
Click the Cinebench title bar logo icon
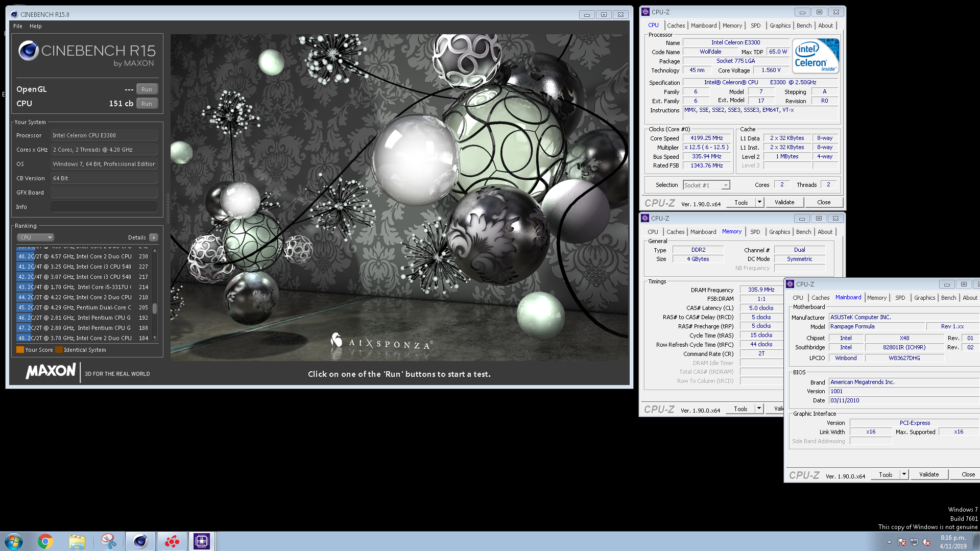14,14
